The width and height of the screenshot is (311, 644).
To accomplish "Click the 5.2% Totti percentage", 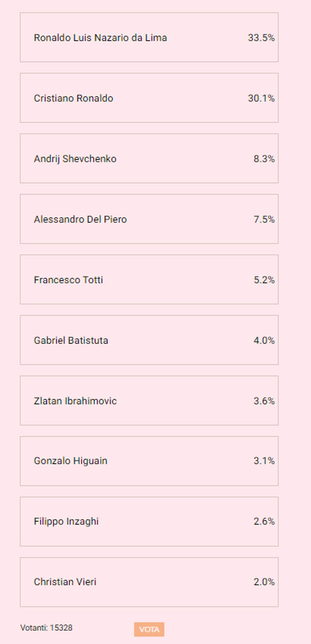I will (x=264, y=280).
